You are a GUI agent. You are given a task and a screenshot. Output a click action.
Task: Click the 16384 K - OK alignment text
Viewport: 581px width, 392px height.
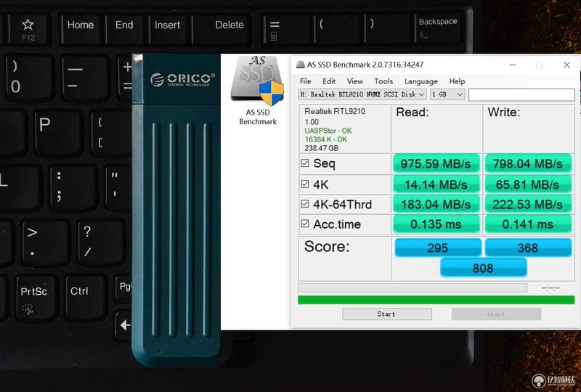325,139
